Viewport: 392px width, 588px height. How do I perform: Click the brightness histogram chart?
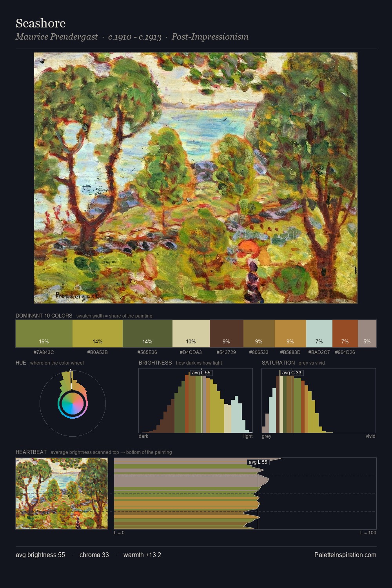pyautogui.click(x=196, y=401)
